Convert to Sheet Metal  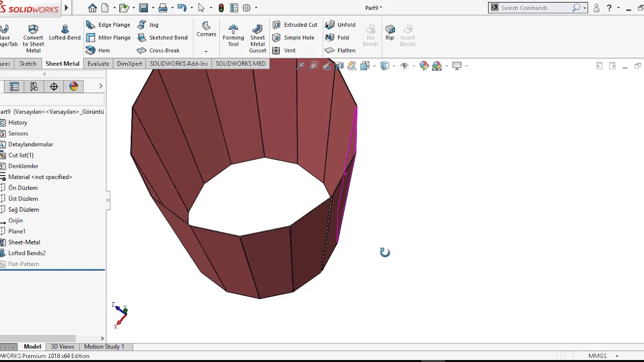coord(33,39)
